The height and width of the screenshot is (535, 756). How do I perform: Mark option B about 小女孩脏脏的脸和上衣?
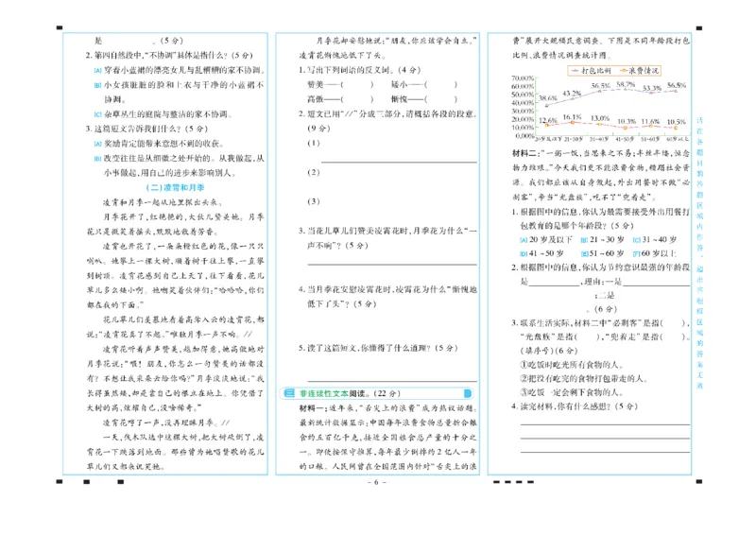98,85
